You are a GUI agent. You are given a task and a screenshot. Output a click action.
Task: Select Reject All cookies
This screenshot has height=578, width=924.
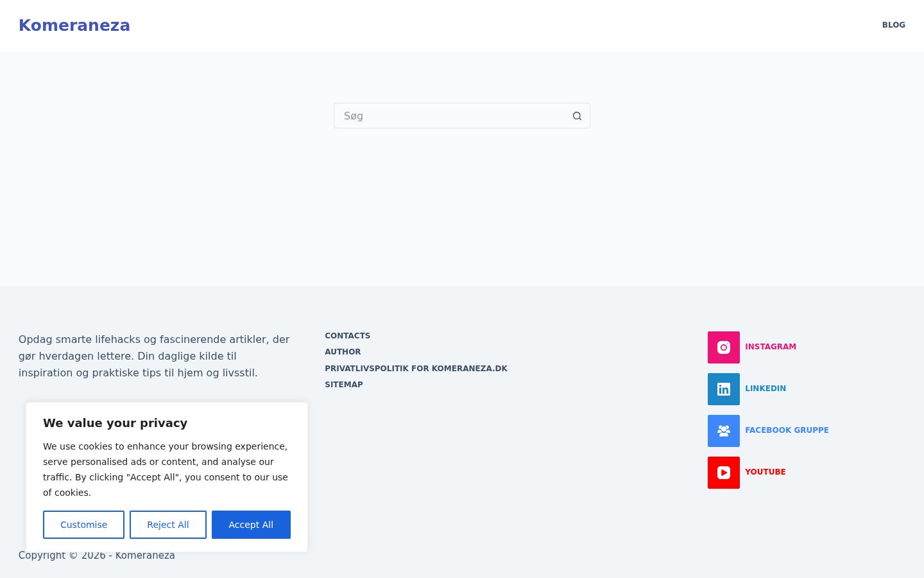coord(168,525)
